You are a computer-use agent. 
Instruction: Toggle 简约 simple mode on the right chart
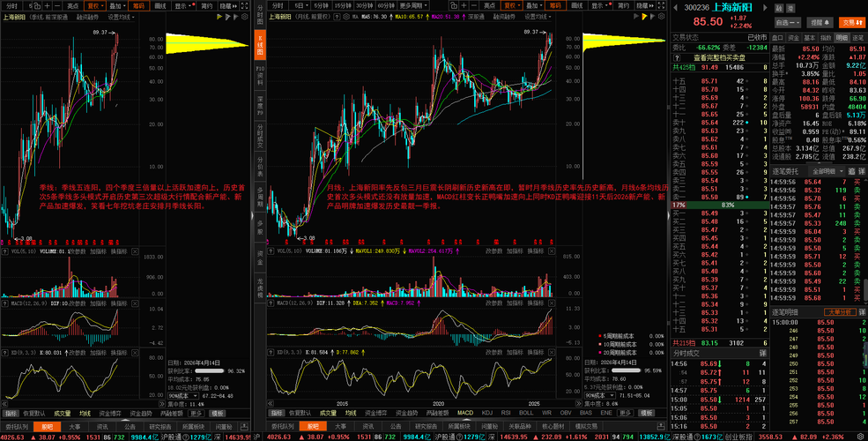(623, 5)
